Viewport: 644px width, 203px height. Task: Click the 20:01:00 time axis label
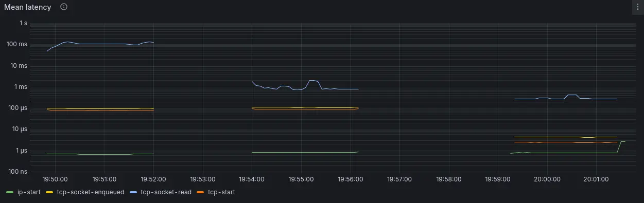point(596,179)
